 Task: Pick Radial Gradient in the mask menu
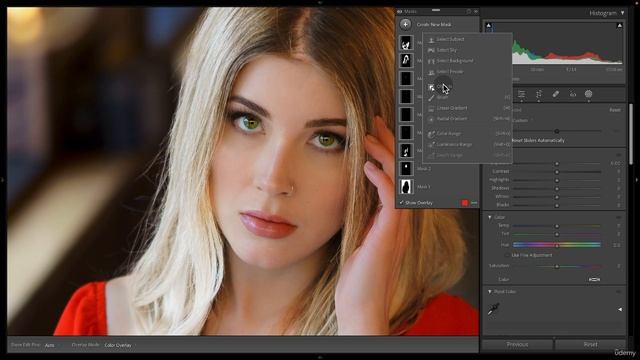click(x=452, y=119)
